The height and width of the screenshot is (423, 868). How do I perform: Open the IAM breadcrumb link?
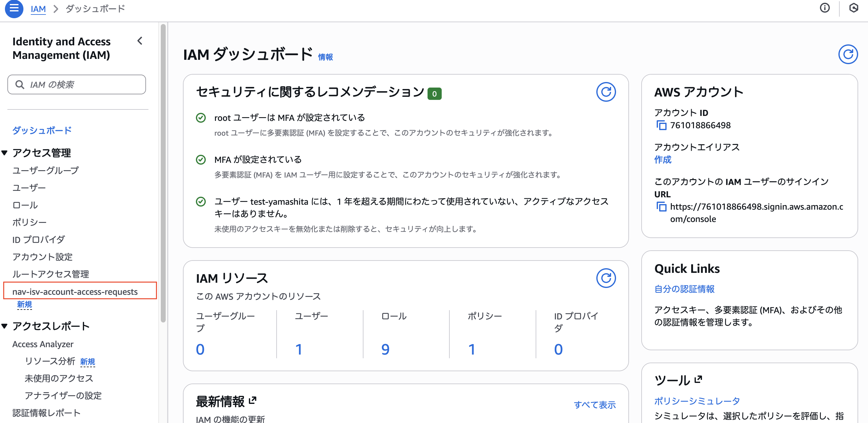[x=38, y=9]
